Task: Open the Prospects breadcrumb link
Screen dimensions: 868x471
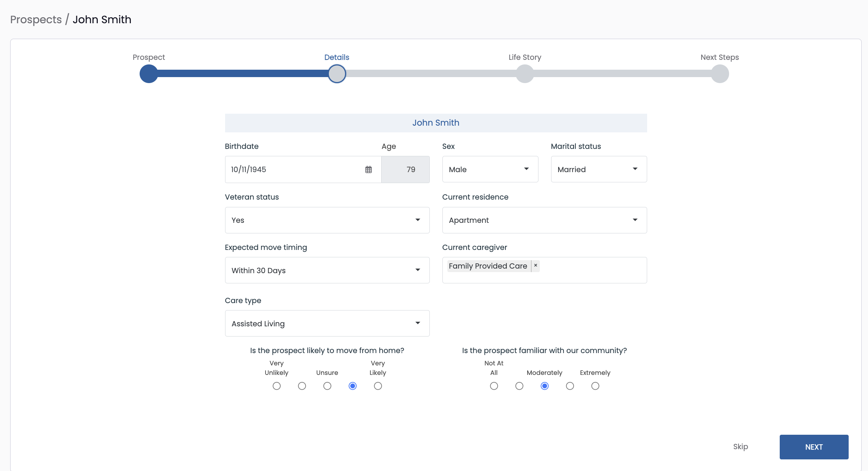Action: pos(36,19)
